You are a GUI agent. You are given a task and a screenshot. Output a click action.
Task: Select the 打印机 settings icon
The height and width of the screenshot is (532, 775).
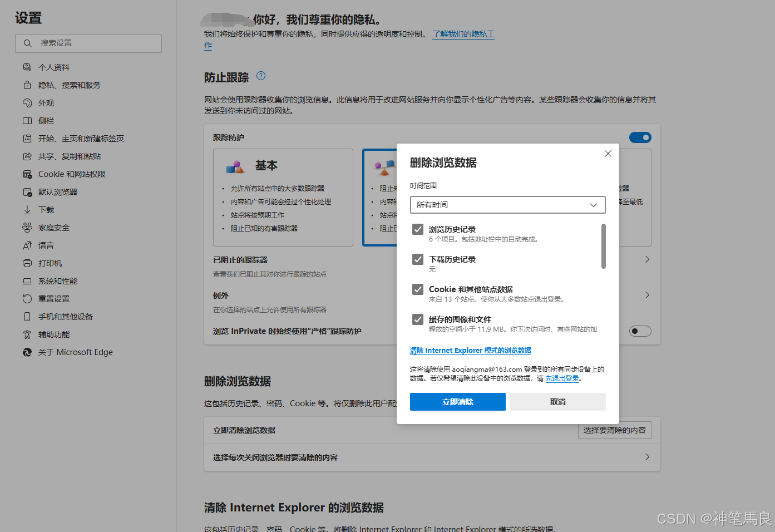27,263
